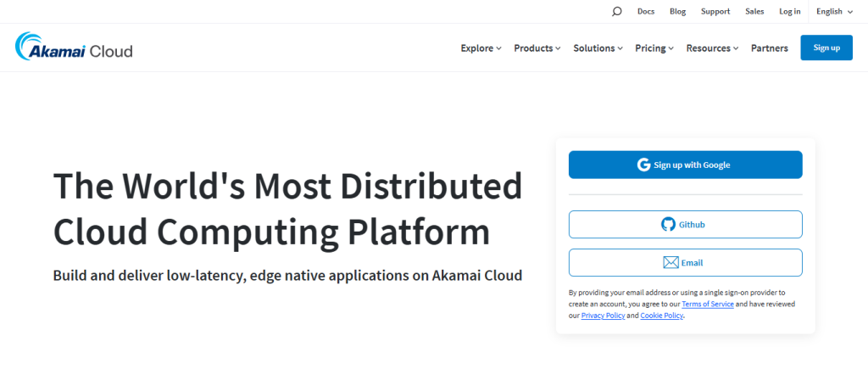
Task: Click the Google G icon
Action: [643, 165]
